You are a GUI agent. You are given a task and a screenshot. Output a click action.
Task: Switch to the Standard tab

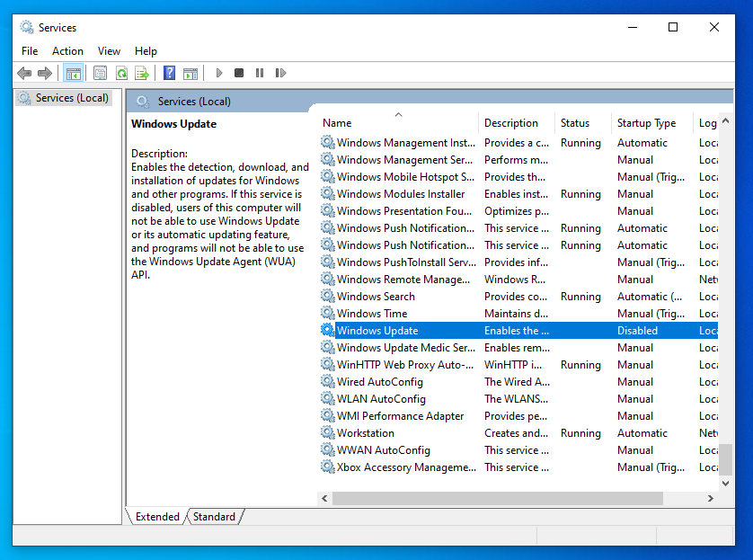coord(214,517)
